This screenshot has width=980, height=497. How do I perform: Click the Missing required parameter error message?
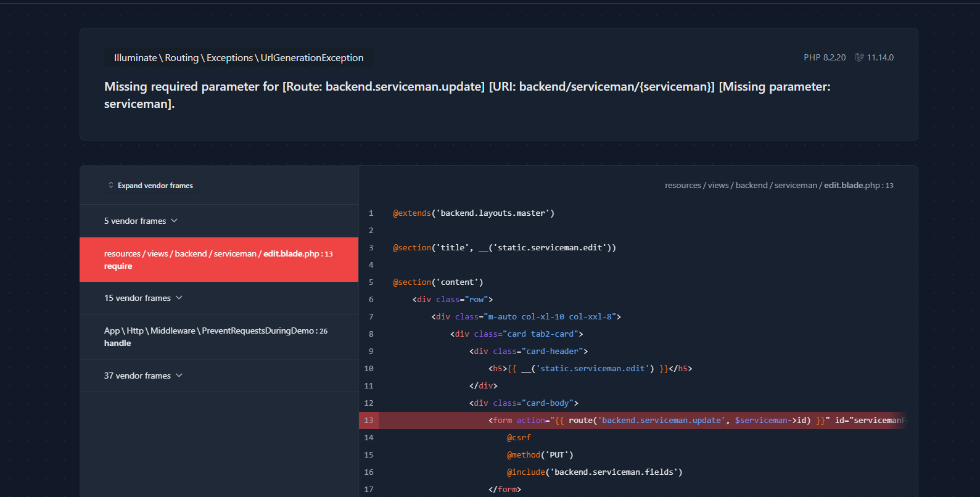coord(467,95)
